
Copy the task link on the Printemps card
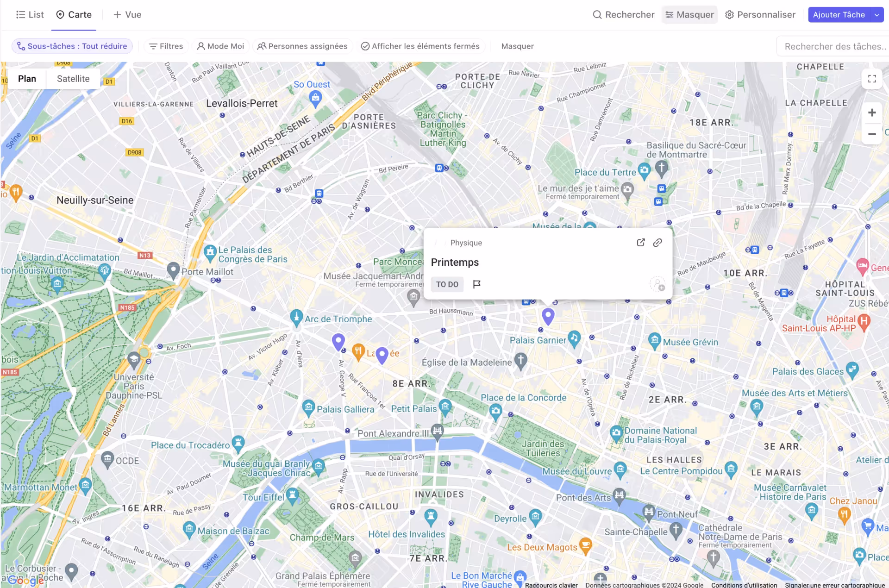pyautogui.click(x=657, y=242)
